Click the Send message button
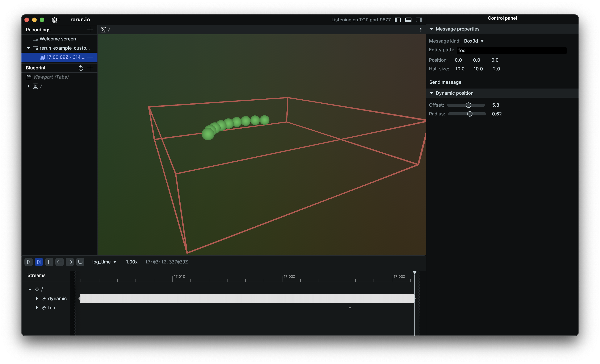Image resolution: width=600 pixels, height=364 pixels. coord(445,82)
